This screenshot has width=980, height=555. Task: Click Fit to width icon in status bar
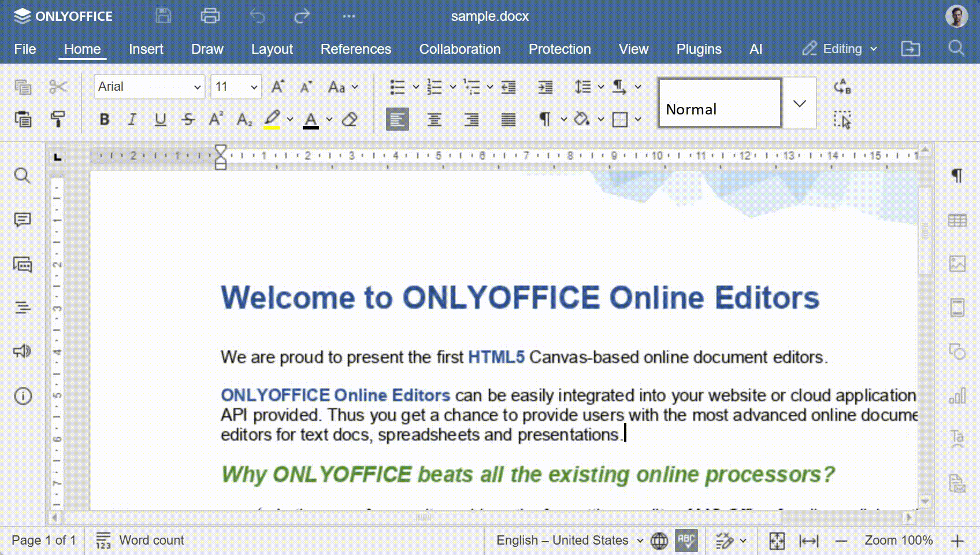click(x=809, y=541)
